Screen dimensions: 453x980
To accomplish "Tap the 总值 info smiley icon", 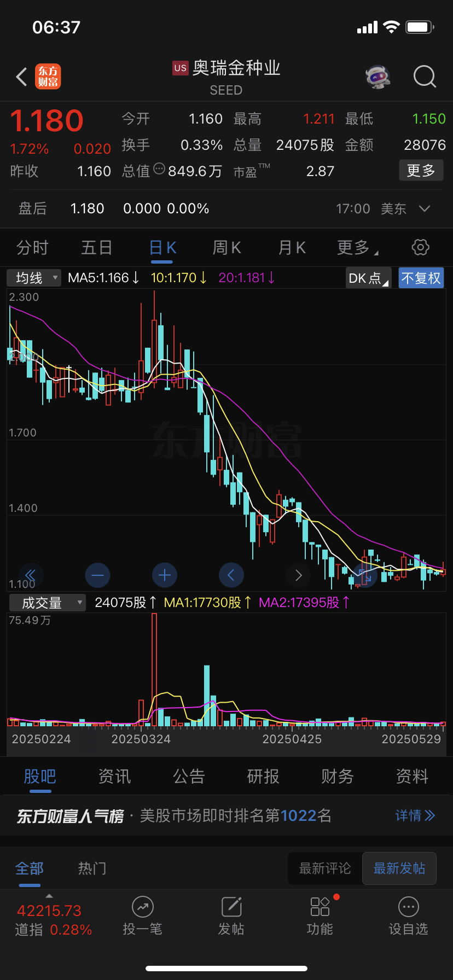I will point(159,168).
